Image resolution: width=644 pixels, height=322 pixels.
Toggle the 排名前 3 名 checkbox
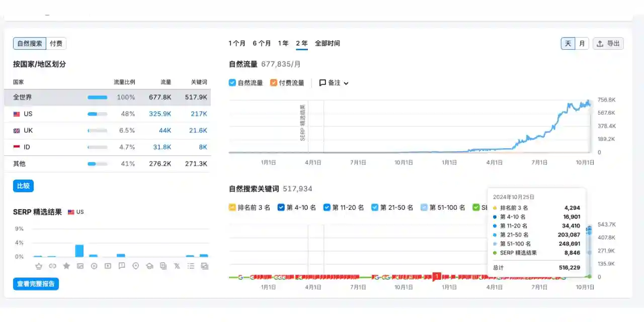(x=231, y=207)
